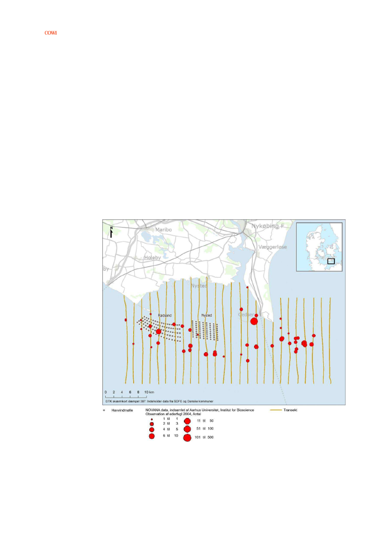The height and width of the screenshot is (554, 392).
Task: Open the Denmark inset overview map
Action: (319, 246)
